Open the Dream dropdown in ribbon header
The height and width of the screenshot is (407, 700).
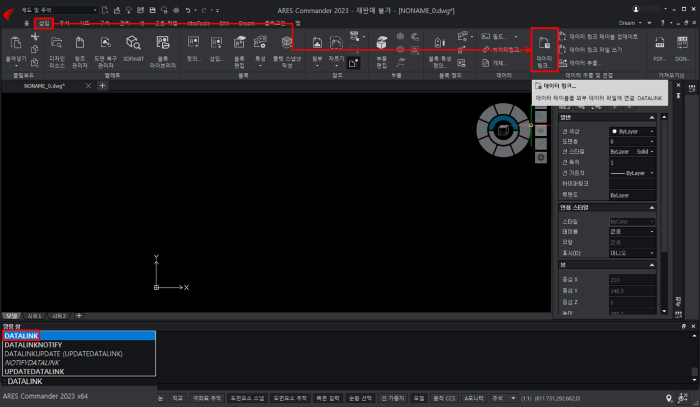coord(629,23)
